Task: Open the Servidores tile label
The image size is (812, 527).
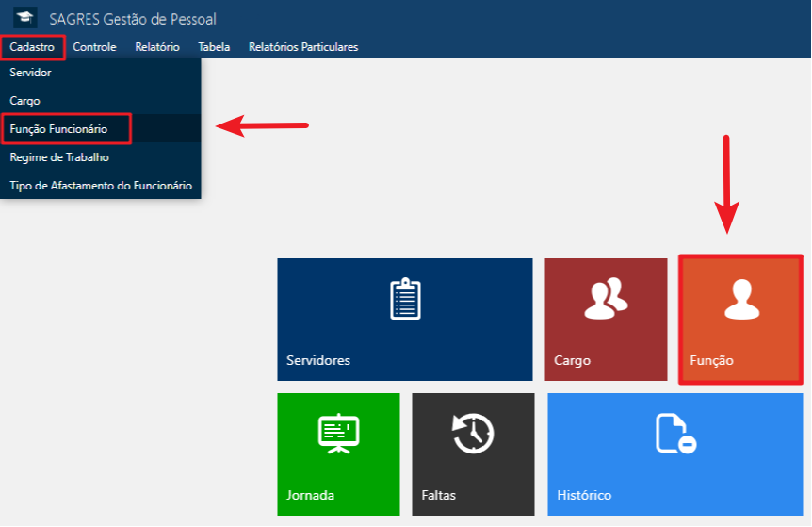Action: point(318,361)
